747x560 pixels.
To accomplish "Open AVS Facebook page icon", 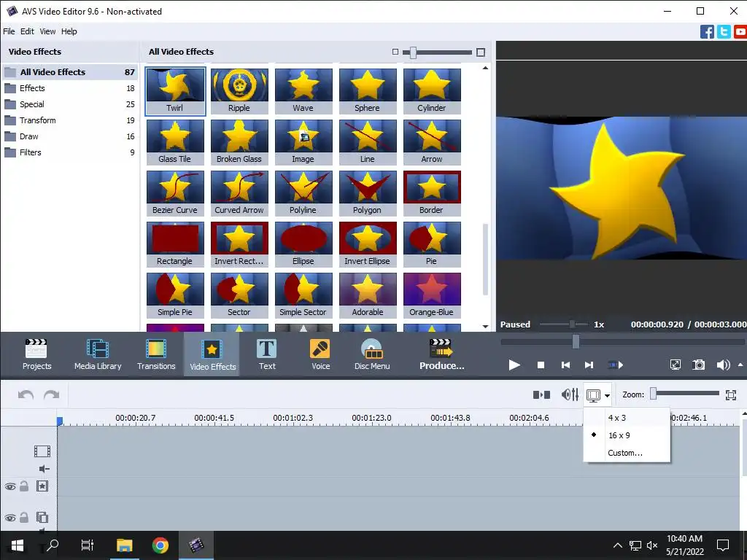I will [707, 32].
